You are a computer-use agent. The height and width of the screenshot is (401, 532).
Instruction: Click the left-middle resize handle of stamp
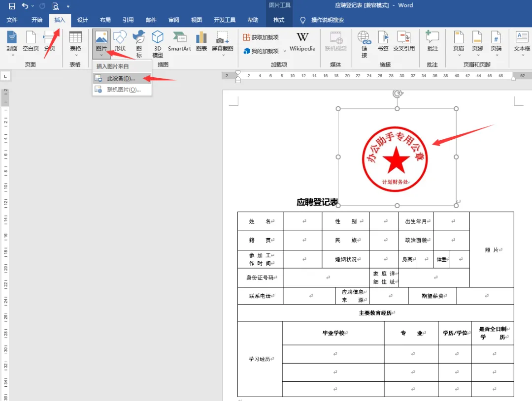pos(338,157)
